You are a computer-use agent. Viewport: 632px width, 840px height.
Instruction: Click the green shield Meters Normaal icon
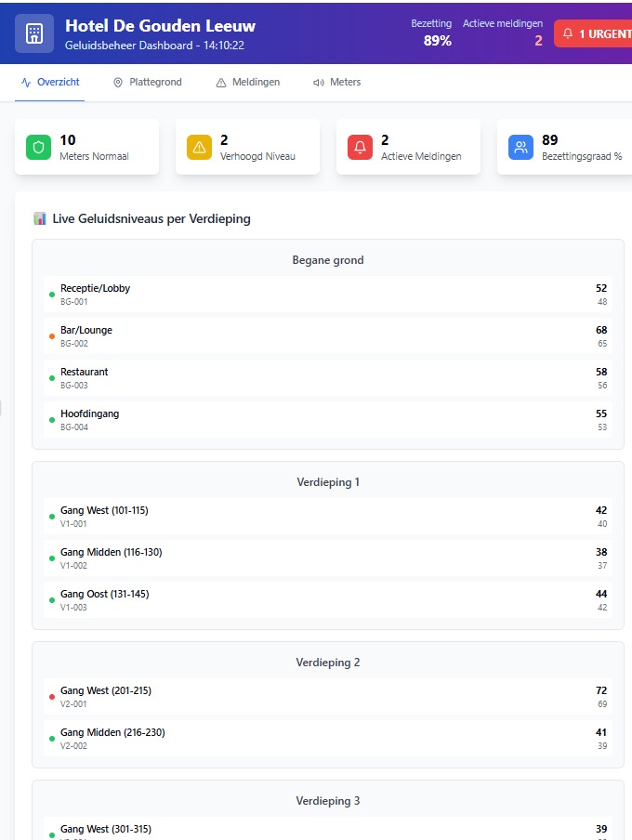[x=39, y=147]
